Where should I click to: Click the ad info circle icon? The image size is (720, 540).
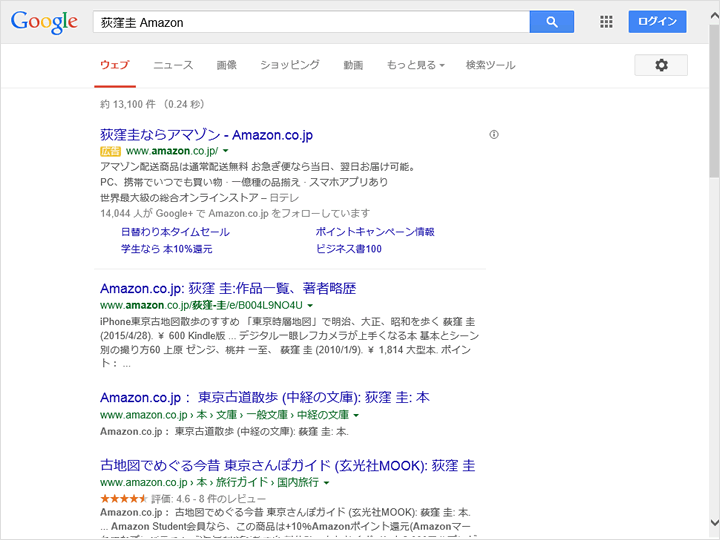[494, 135]
